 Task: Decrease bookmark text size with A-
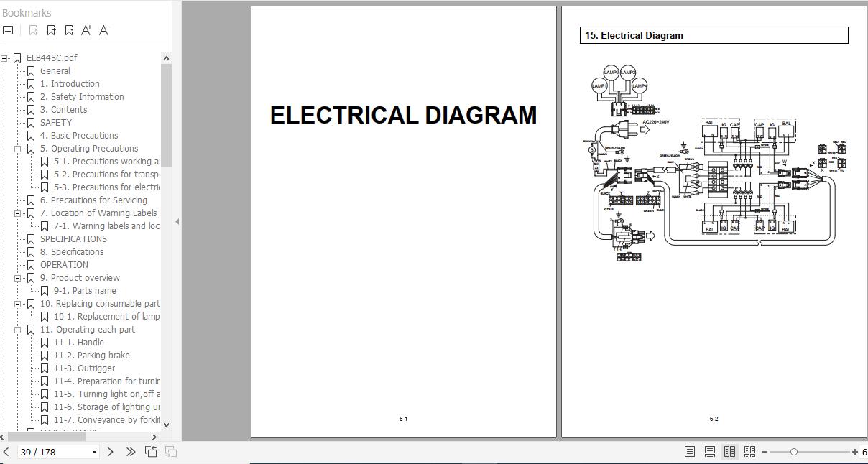104,30
